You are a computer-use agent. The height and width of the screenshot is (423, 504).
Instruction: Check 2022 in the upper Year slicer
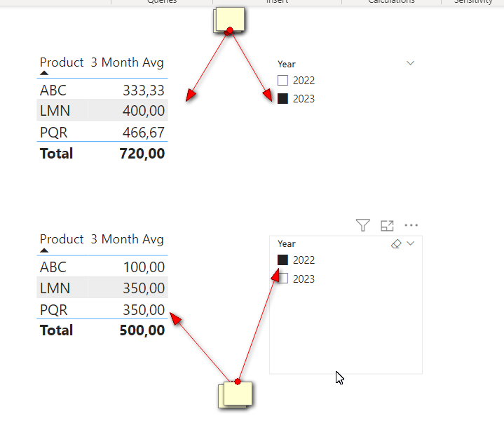point(282,80)
